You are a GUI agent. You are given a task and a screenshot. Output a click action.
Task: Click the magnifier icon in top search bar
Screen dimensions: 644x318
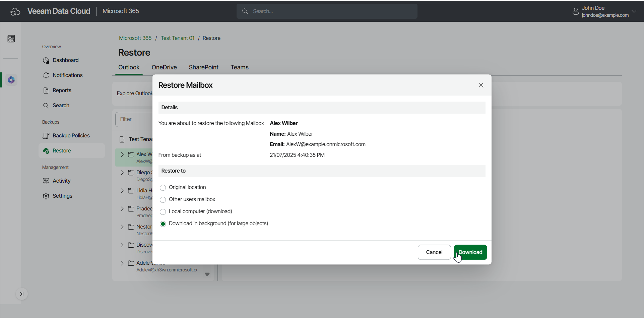click(x=245, y=11)
